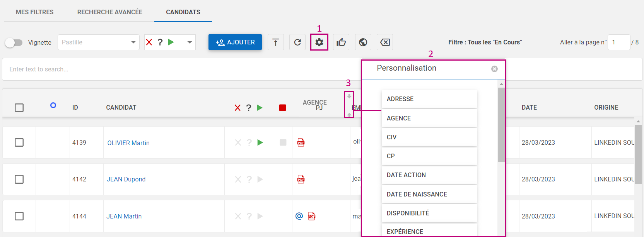Click the refresh icon in toolbar
Screen dimensions: 644x237
point(297,42)
